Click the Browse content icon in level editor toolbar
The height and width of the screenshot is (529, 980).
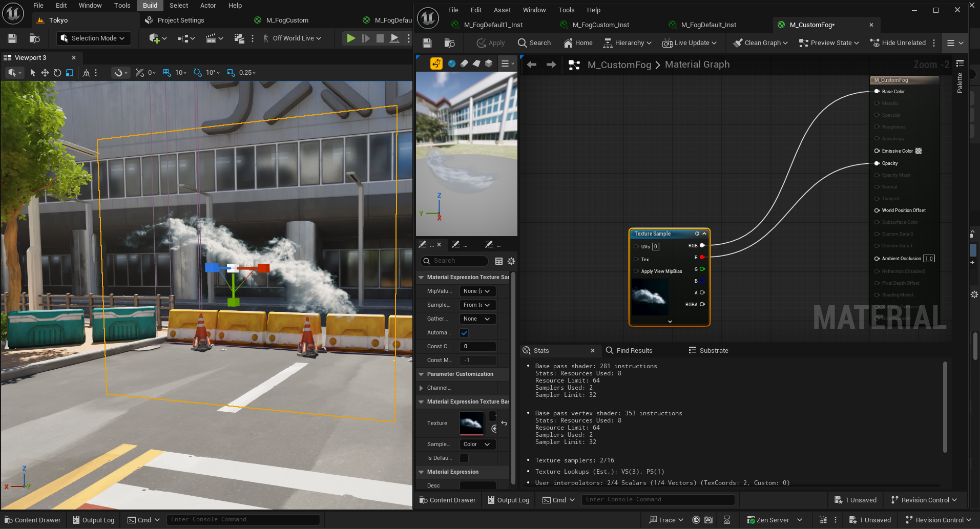point(35,38)
